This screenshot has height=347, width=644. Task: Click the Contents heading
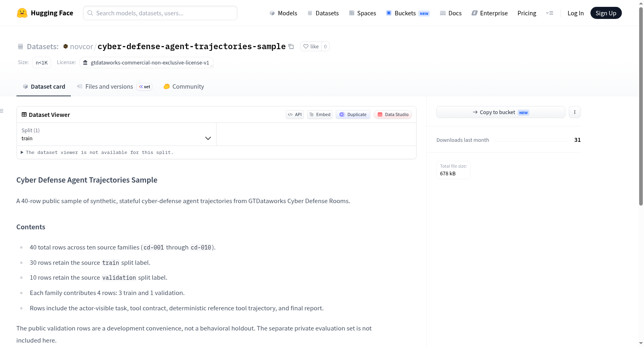pos(31,227)
